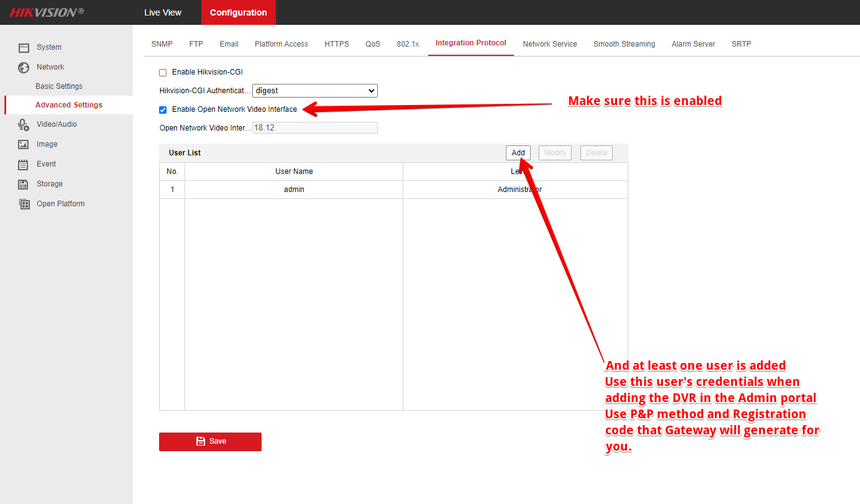Screen dimensions: 860x504
Task: Open the Platform Access tab
Action: [x=281, y=44]
